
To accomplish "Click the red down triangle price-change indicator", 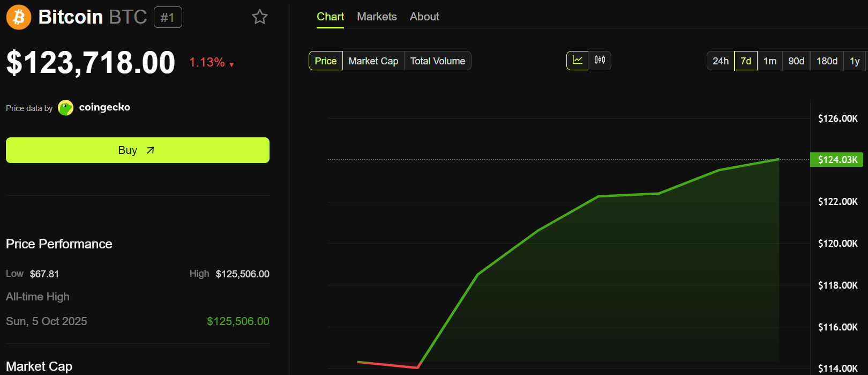I will [231, 65].
